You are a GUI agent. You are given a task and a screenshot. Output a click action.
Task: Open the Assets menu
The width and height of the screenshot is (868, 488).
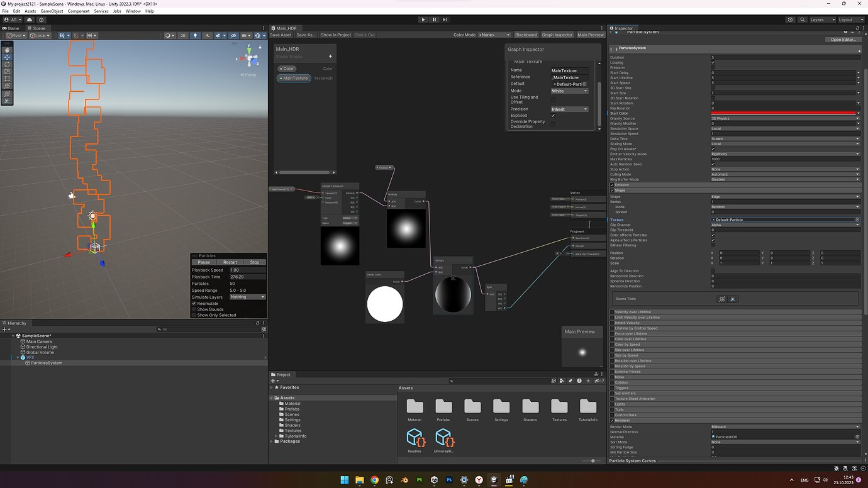pyautogui.click(x=30, y=11)
